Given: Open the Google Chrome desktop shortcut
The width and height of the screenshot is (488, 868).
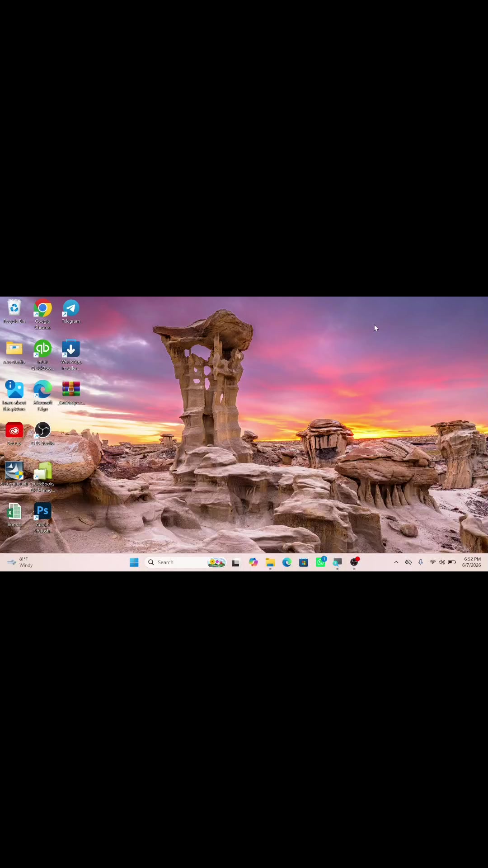Looking at the screenshot, I should pos(42,315).
